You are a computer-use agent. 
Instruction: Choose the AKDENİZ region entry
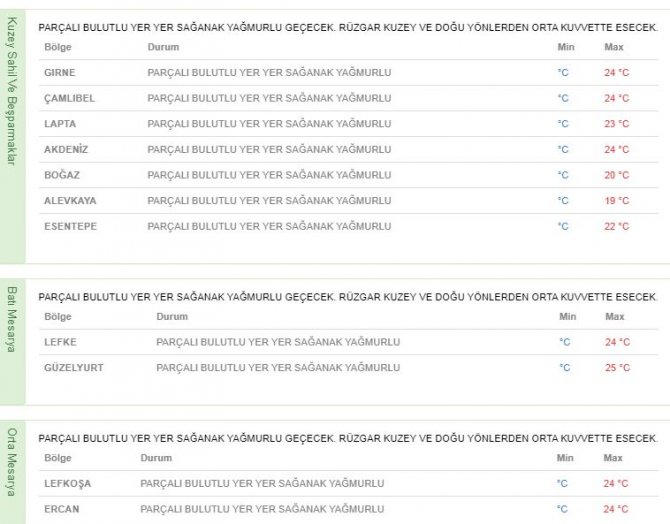pos(65,149)
